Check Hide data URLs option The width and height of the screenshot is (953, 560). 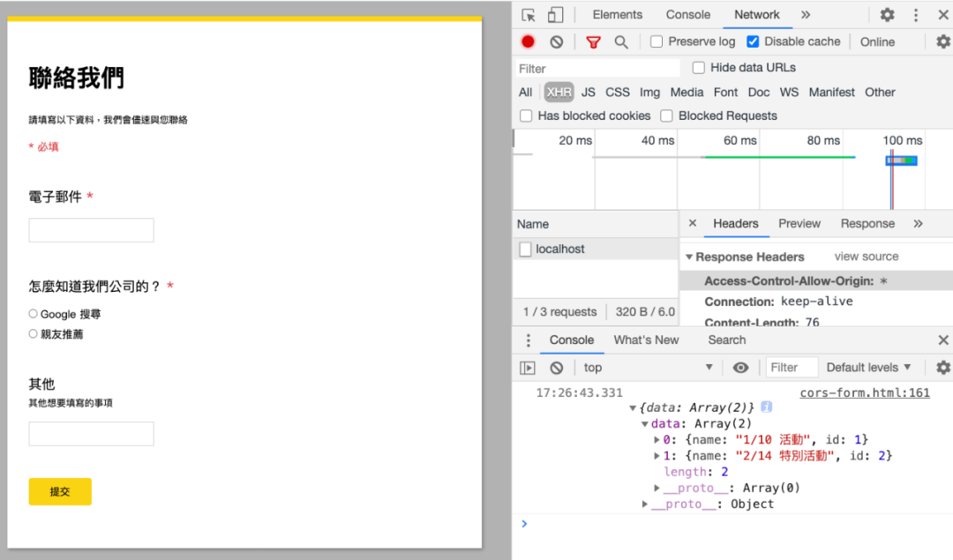pyautogui.click(x=699, y=67)
